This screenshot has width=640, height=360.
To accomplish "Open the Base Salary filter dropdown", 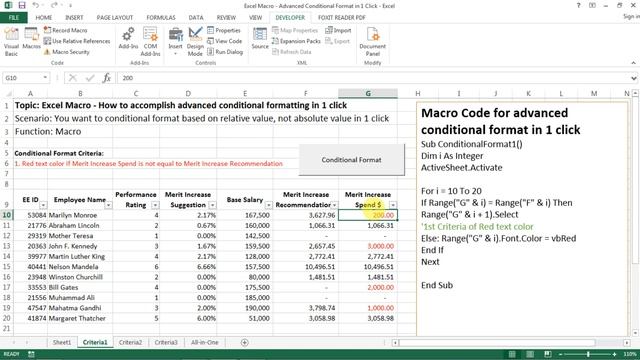I will [268, 205].
